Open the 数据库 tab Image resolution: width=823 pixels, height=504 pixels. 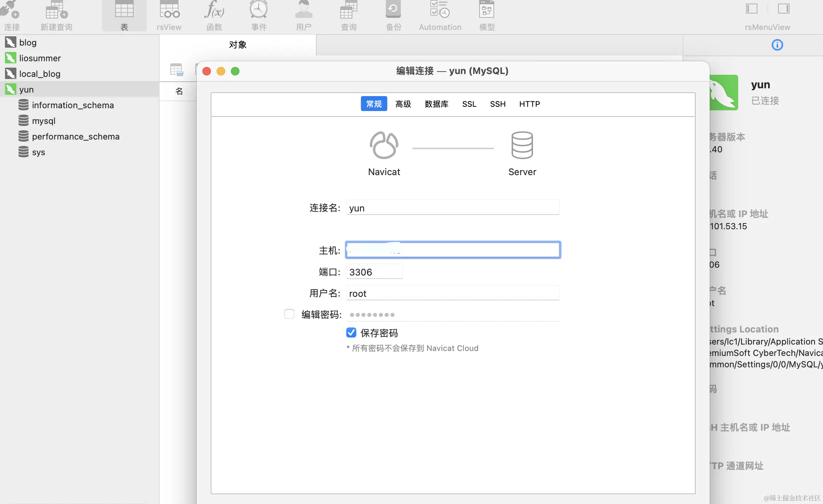pos(436,104)
